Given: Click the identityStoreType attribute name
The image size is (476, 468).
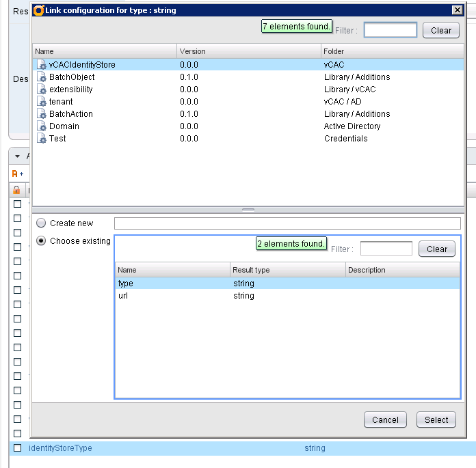Looking at the screenshot, I should tap(60, 448).
